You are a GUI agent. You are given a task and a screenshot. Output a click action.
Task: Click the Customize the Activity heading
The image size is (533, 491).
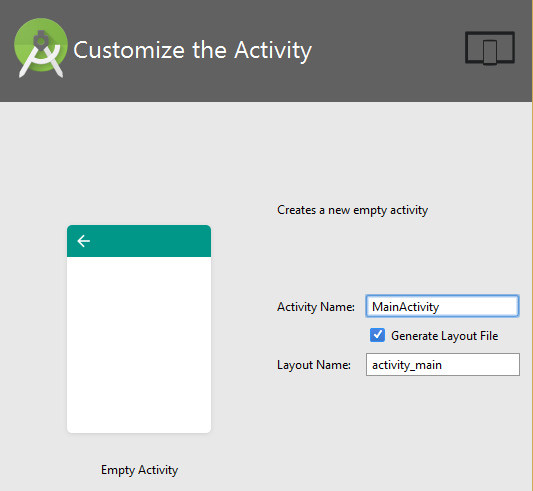click(192, 50)
